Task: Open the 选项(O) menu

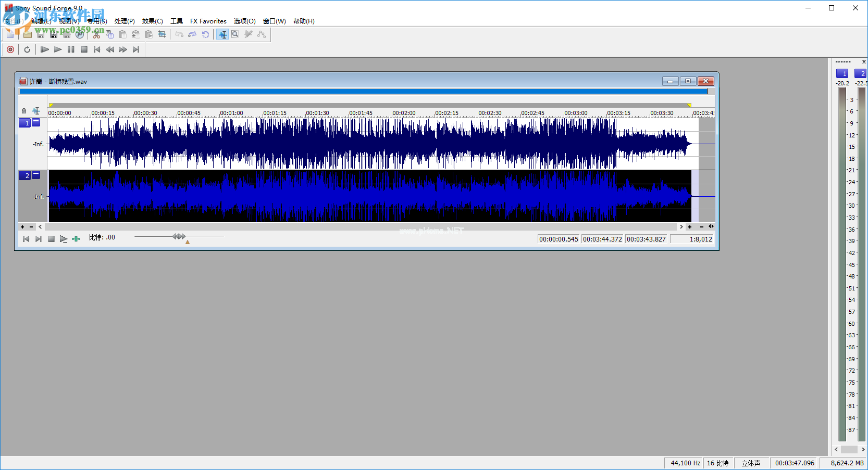Action: click(x=245, y=21)
